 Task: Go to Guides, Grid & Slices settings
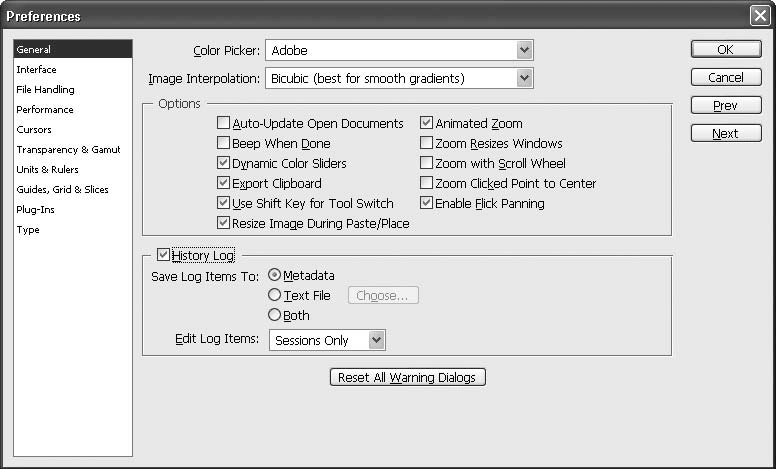tap(62, 190)
